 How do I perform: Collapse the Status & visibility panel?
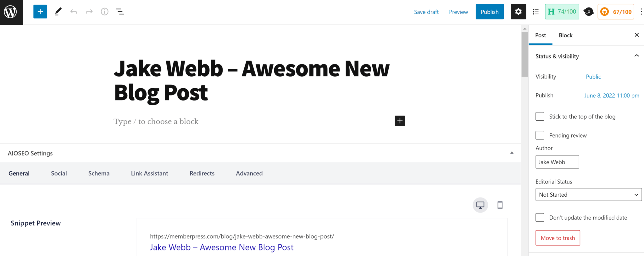637,56
